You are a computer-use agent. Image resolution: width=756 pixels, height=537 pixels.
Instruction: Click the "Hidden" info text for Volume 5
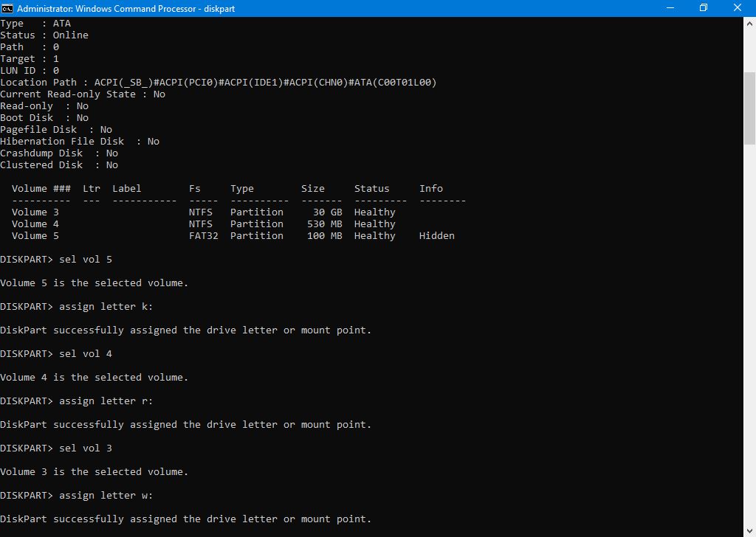436,236
